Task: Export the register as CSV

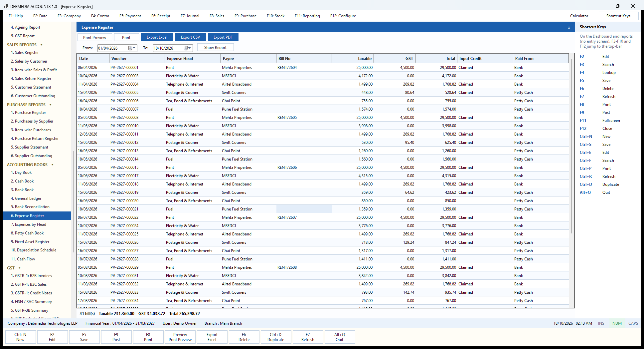Action: point(191,37)
